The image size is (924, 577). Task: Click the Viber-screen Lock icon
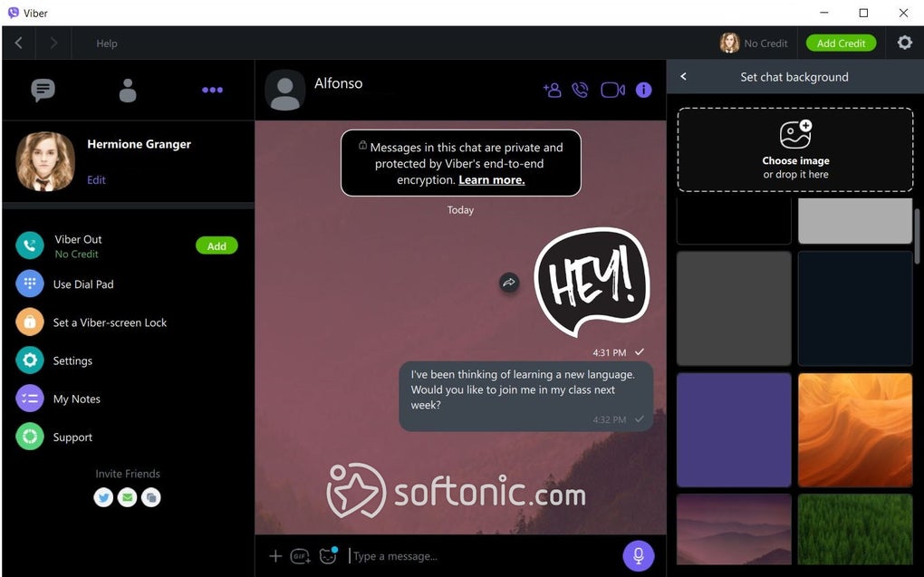[30, 322]
